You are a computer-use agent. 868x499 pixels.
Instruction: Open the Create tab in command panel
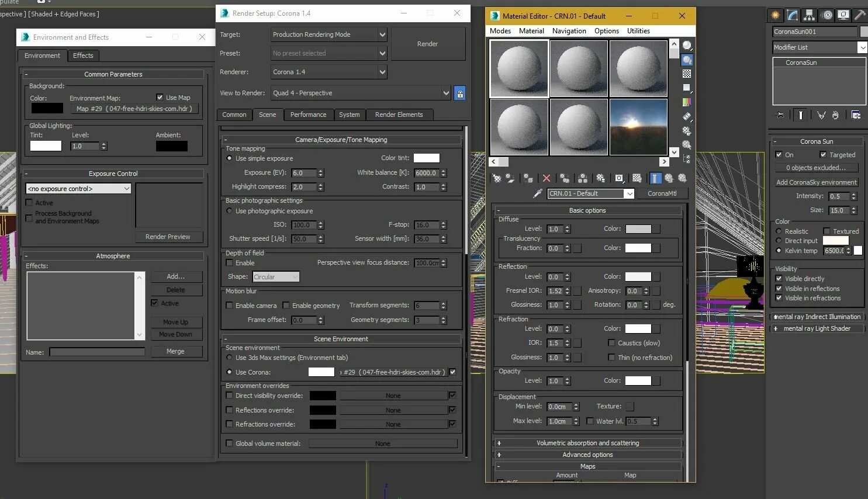pyautogui.click(x=776, y=15)
